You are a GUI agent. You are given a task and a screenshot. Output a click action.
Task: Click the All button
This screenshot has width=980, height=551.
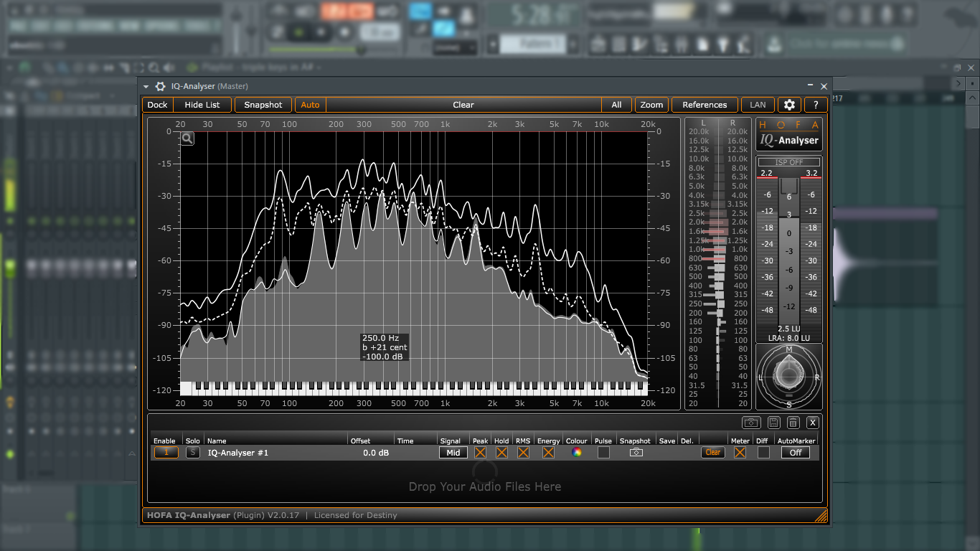click(616, 105)
